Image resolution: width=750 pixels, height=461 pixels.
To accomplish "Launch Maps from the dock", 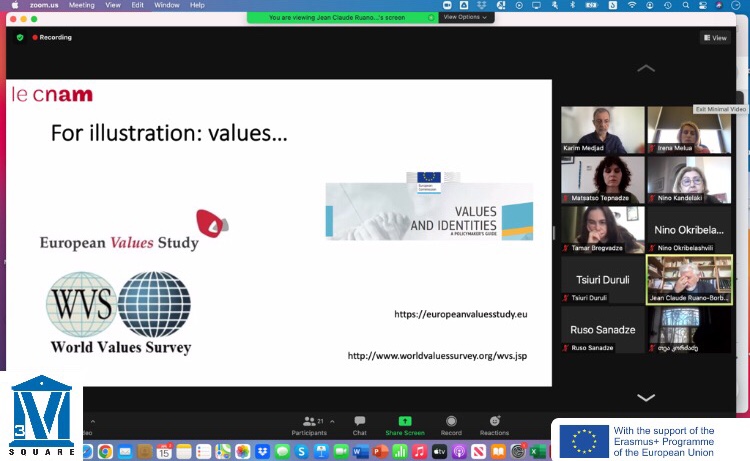I will pos(223,451).
